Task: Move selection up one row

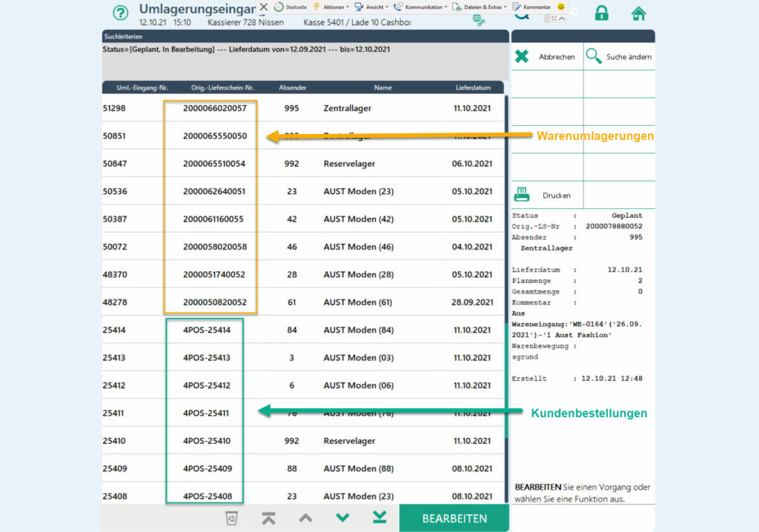Action: coord(305,518)
